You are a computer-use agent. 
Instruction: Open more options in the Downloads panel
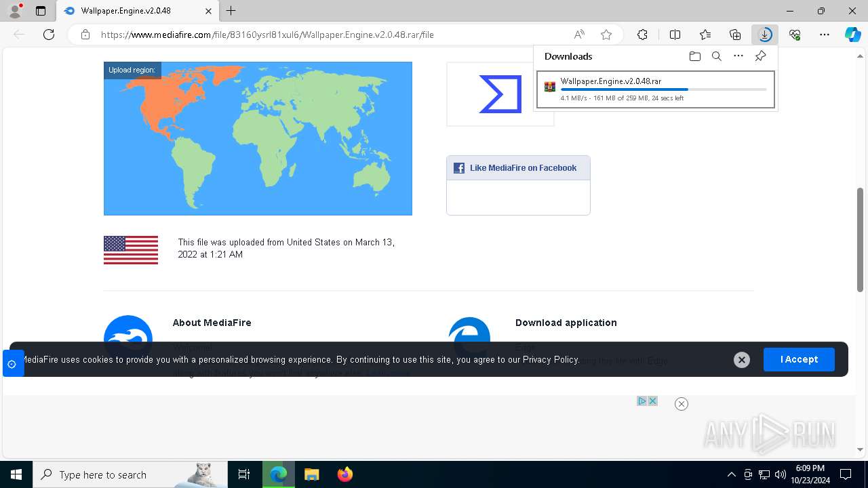(x=738, y=56)
